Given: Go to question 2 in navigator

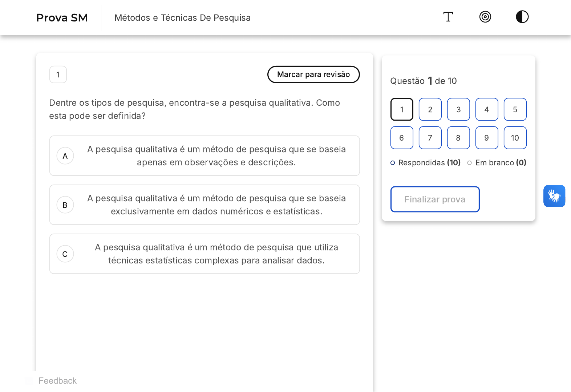Looking at the screenshot, I should (430, 109).
